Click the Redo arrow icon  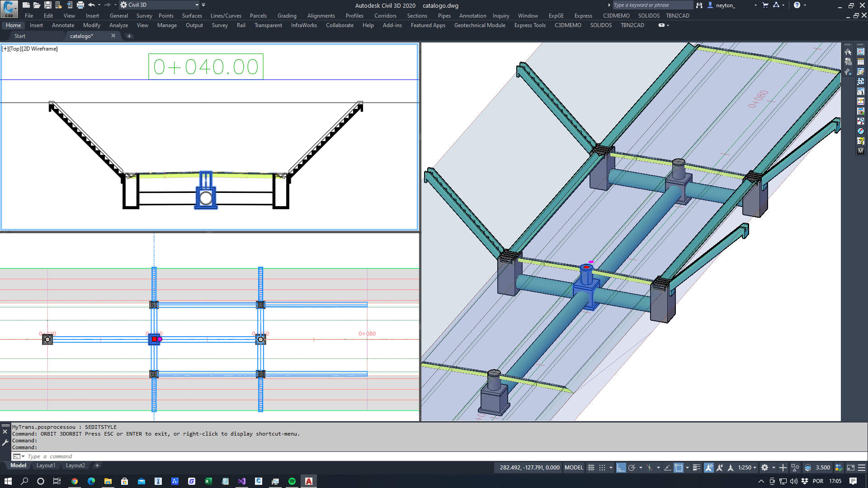tap(107, 5)
